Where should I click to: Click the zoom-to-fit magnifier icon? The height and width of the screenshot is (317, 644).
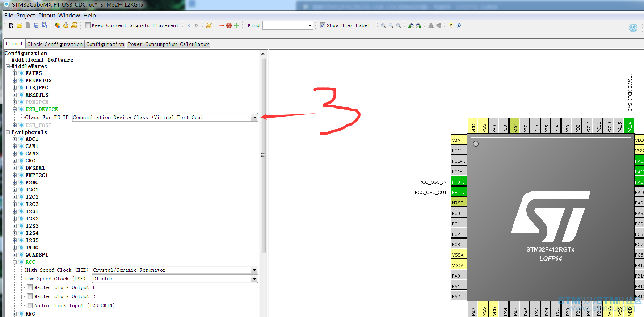[x=391, y=26]
